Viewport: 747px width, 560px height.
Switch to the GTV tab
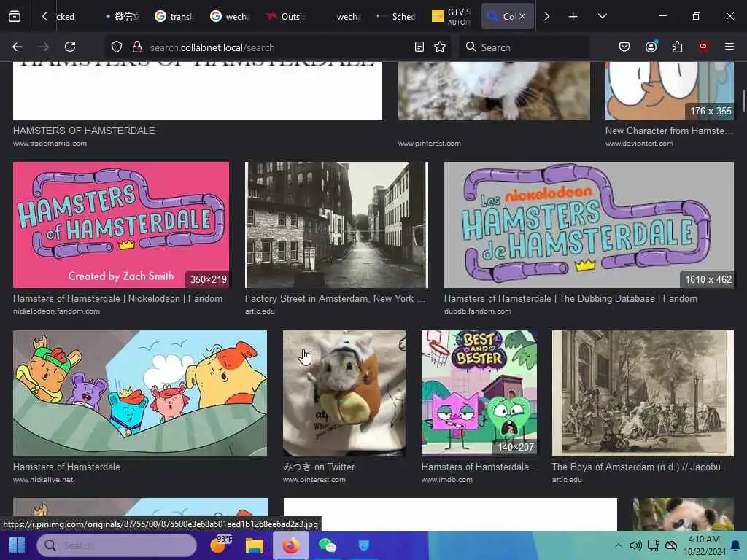452,17
